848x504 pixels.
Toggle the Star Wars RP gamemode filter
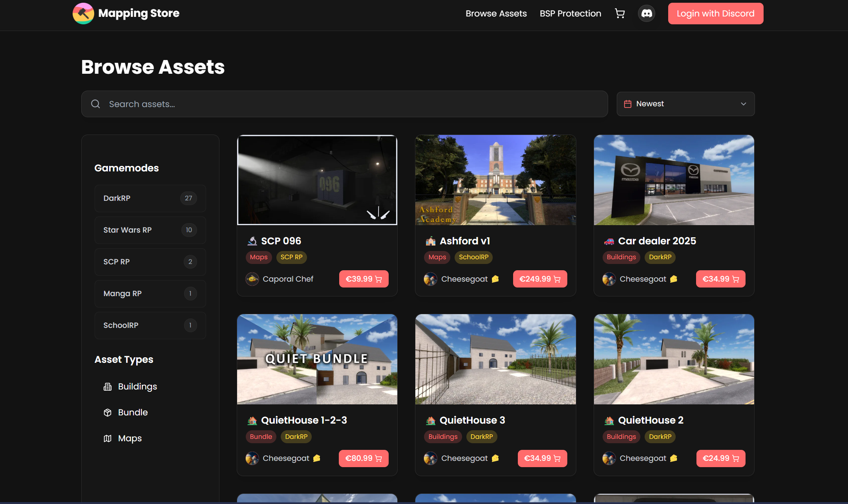(x=150, y=230)
